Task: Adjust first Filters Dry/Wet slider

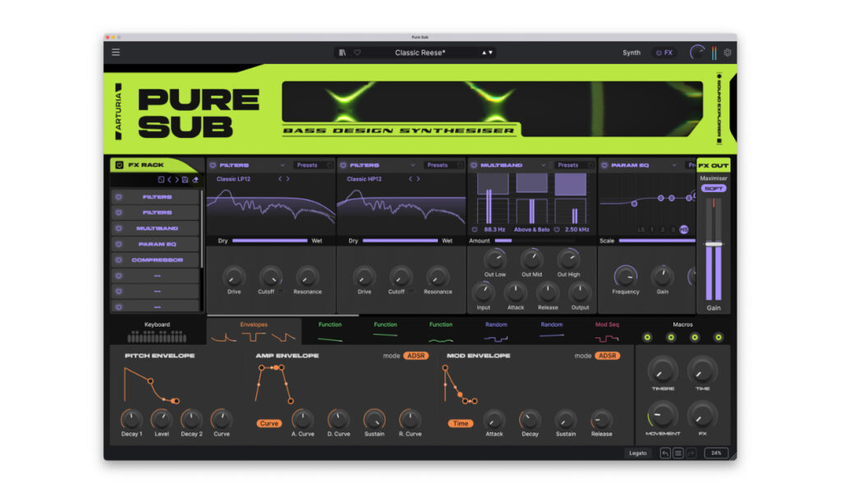Action: click(269, 241)
